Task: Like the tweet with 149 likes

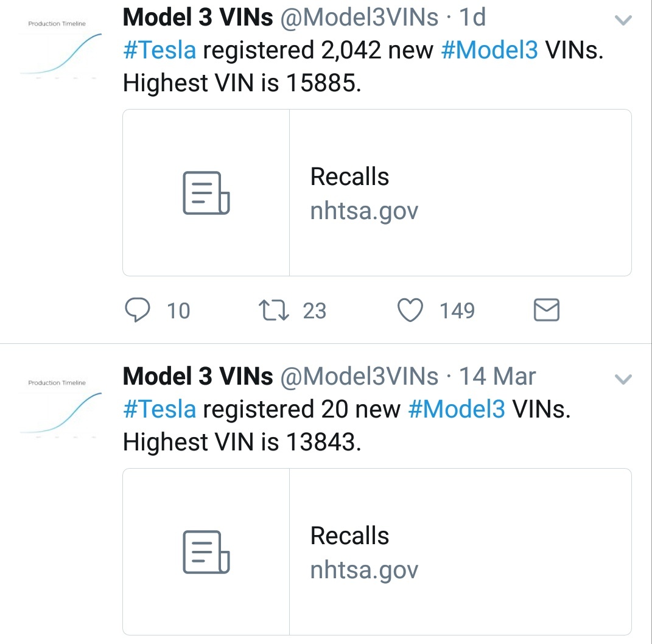Action: 410,310
